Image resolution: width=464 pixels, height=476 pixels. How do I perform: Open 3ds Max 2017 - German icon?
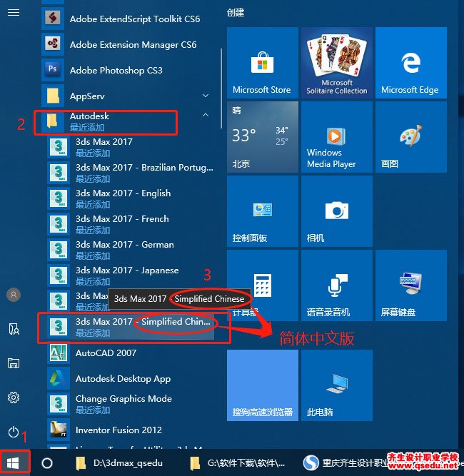tap(59, 250)
